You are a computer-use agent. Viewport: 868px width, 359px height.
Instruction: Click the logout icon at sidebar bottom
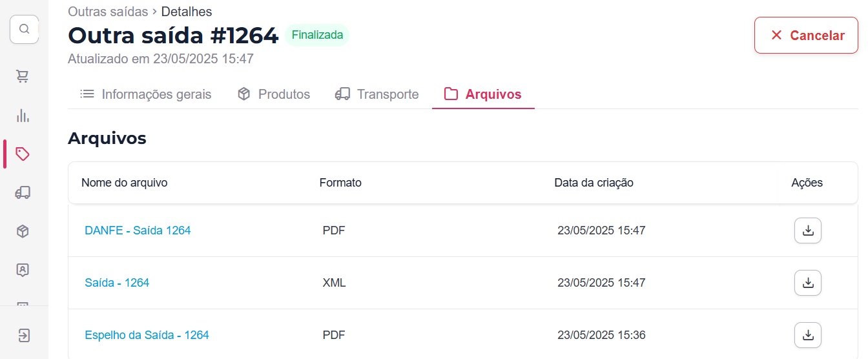pyautogui.click(x=24, y=335)
